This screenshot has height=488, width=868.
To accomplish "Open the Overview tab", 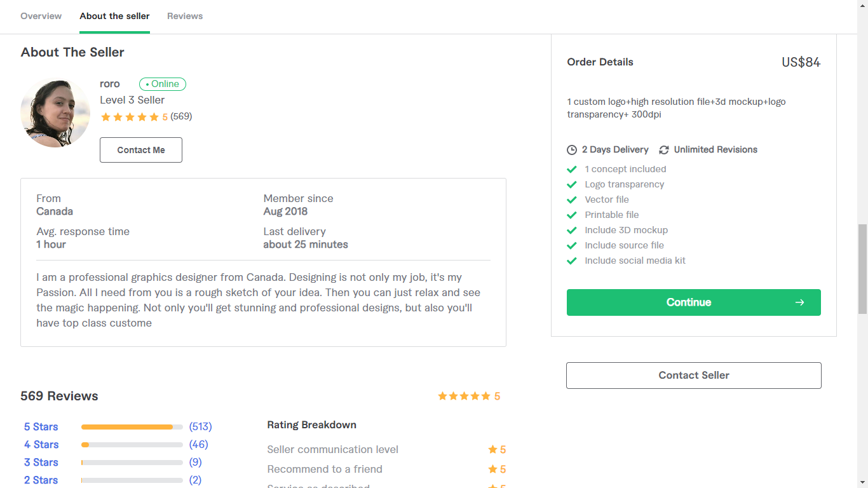I will [41, 16].
